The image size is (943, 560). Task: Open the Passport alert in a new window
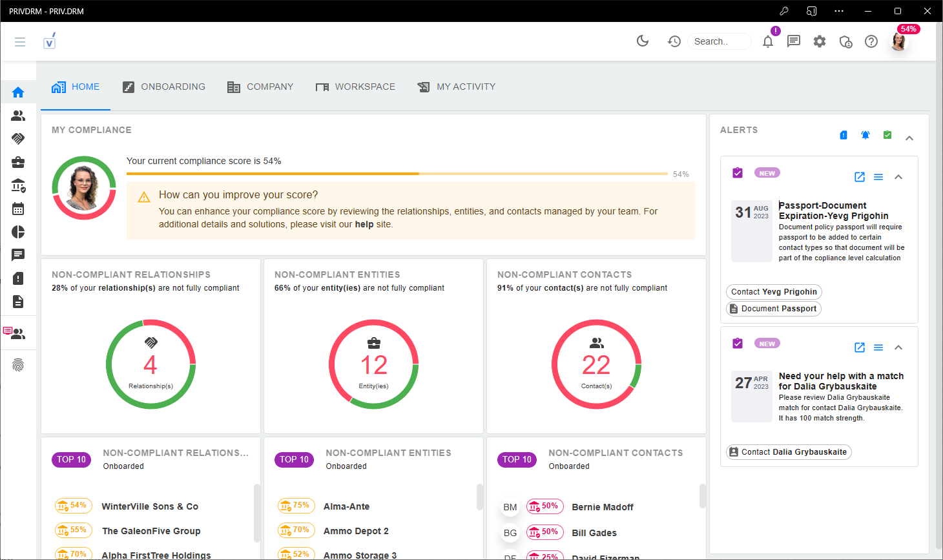[859, 176]
